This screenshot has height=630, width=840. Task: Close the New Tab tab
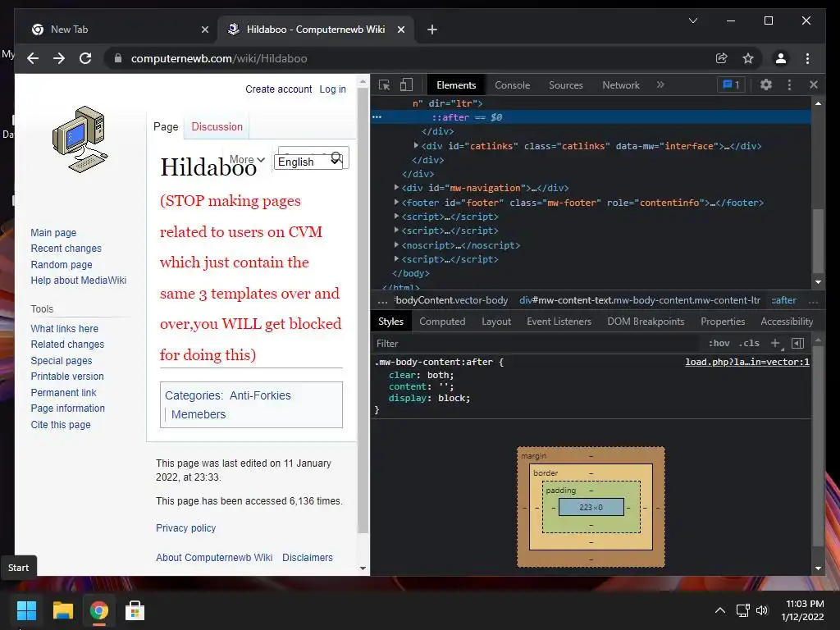pos(204,30)
